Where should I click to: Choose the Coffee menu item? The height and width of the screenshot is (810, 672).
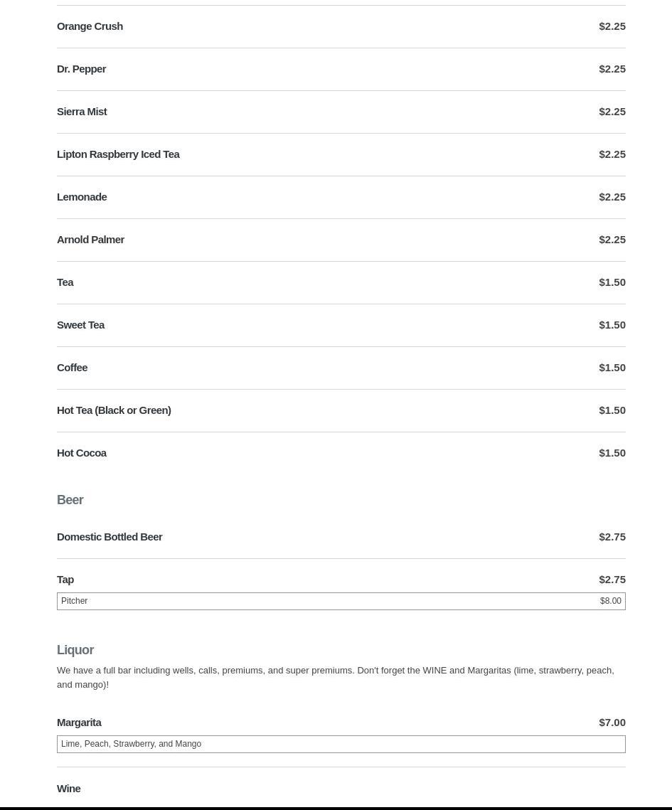72,368
